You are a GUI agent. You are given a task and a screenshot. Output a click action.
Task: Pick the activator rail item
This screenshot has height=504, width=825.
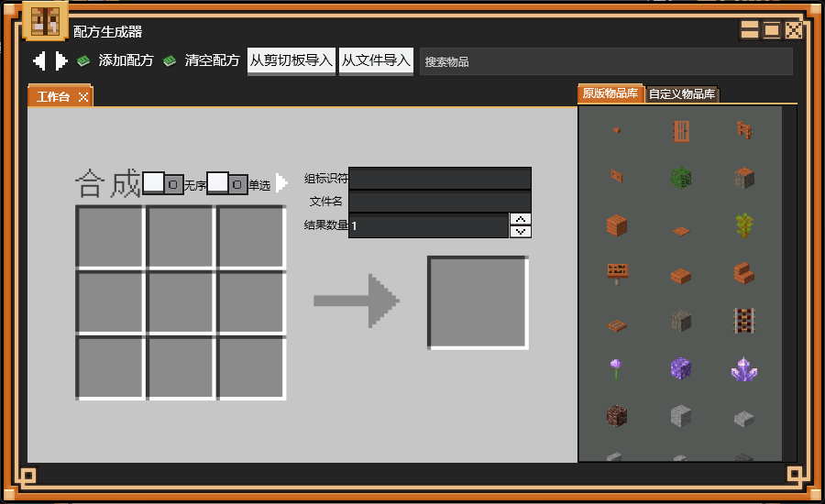(x=744, y=321)
